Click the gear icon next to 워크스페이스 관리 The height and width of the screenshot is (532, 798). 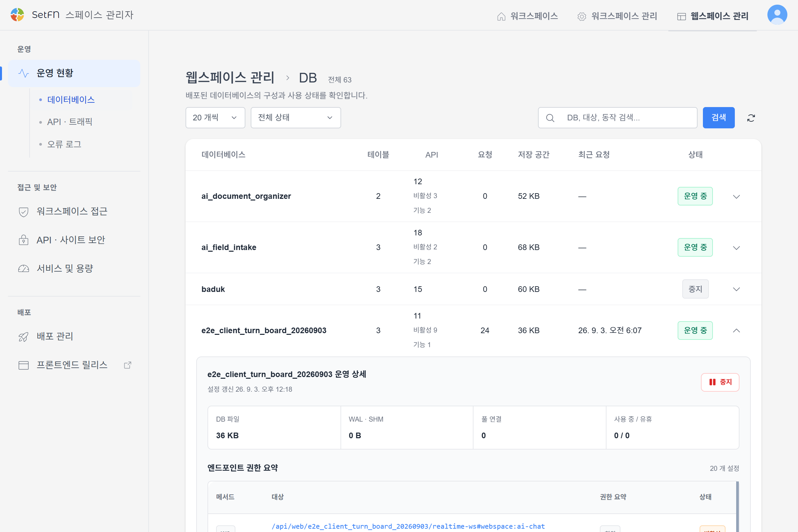coord(582,16)
